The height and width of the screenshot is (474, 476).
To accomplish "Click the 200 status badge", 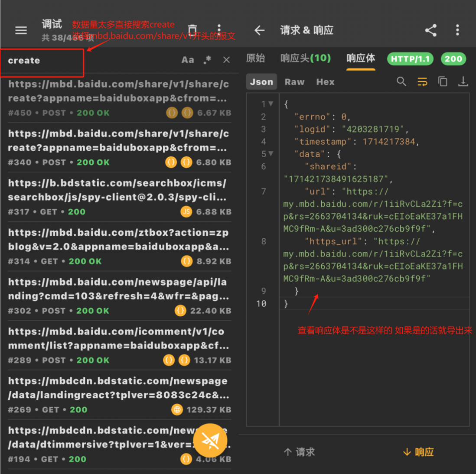I will coord(453,58).
